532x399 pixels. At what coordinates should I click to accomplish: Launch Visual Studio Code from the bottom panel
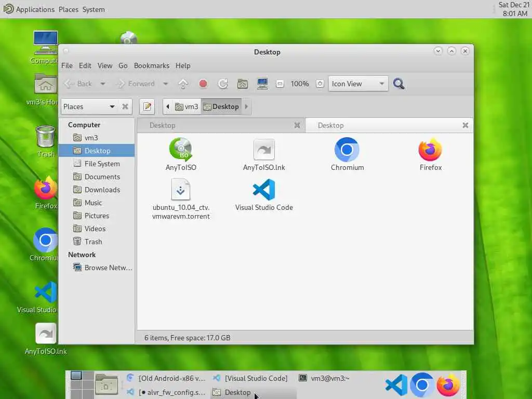pyautogui.click(x=396, y=385)
